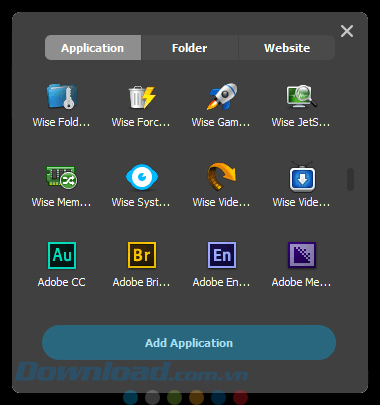
Task: Choose the Wise System Monitor eye icon
Action: pyautogui.click(x=142, y=177)
